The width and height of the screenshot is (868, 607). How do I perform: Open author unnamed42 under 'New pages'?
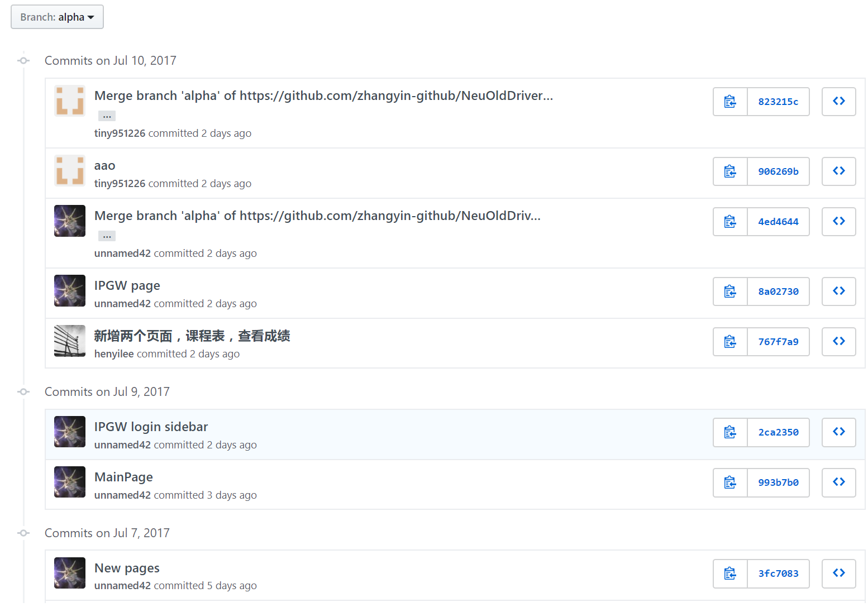[x=122, y=586]
